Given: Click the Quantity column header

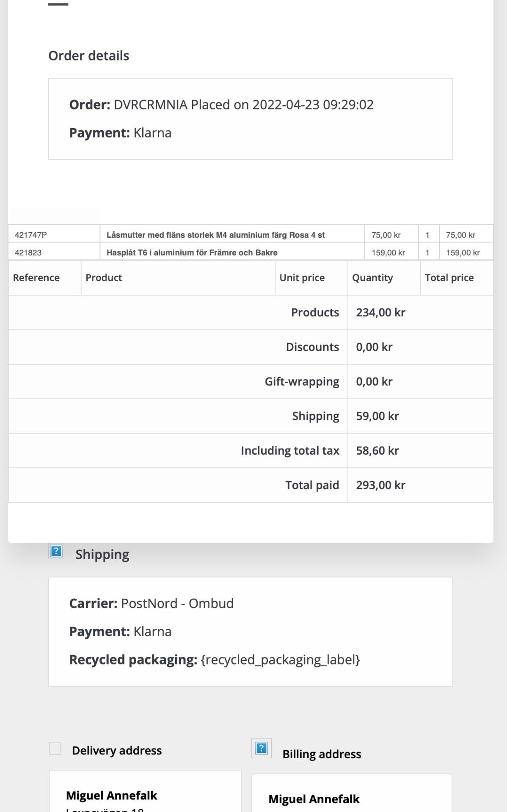Looking at the screenshot, I should coord(372,278).
